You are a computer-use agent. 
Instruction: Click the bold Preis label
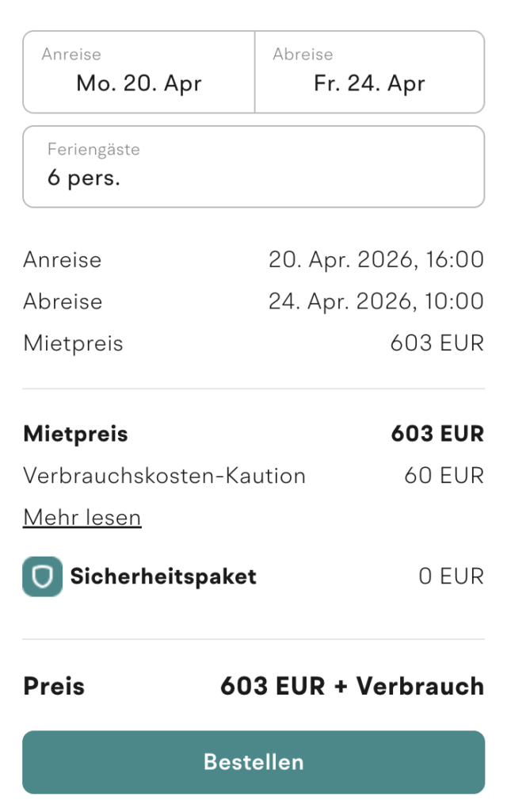pyautogui.click(x=53, y=686)
